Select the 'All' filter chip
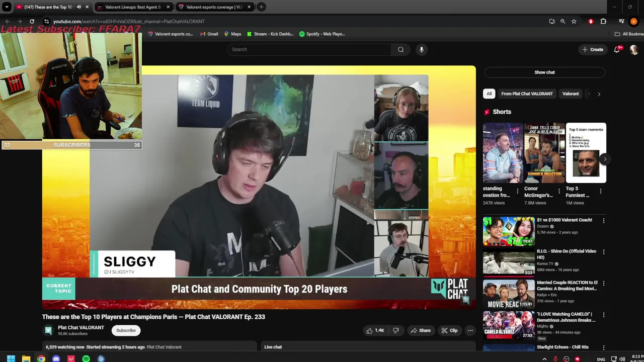 pyautogui.click(x=489, y=94)
